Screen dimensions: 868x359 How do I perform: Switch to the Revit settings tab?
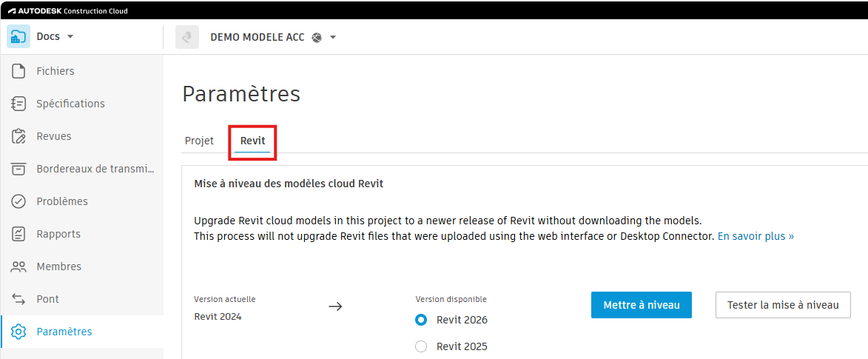click(x=252, y=141)
